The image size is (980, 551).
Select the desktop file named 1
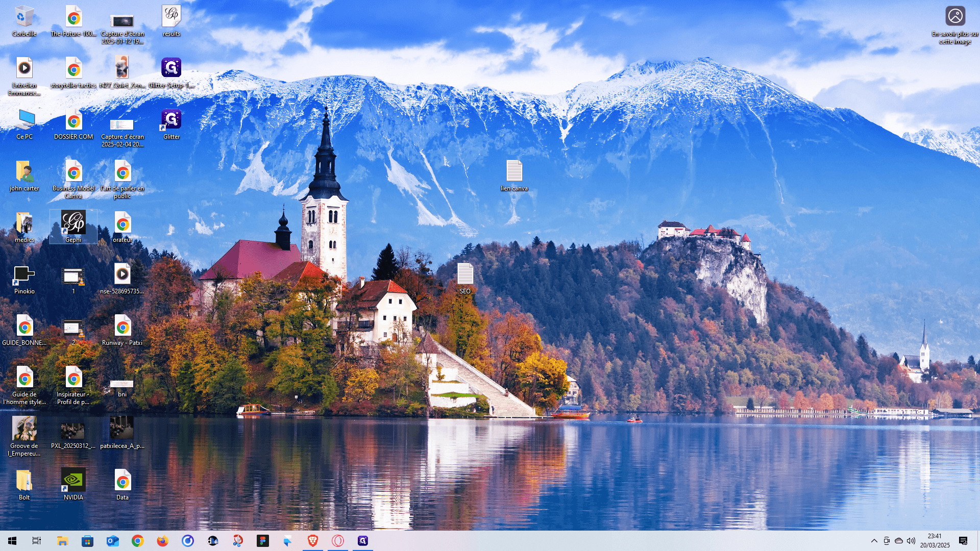(73, 277)
